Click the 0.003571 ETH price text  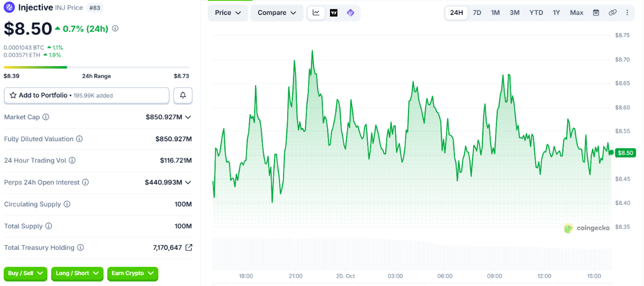tap(22, 55)
